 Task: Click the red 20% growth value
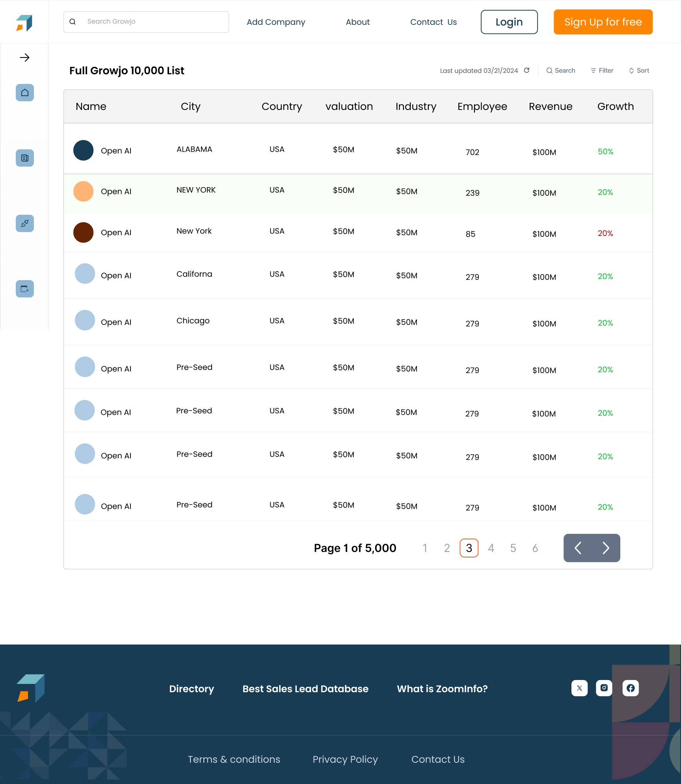[x=605, y=233]
